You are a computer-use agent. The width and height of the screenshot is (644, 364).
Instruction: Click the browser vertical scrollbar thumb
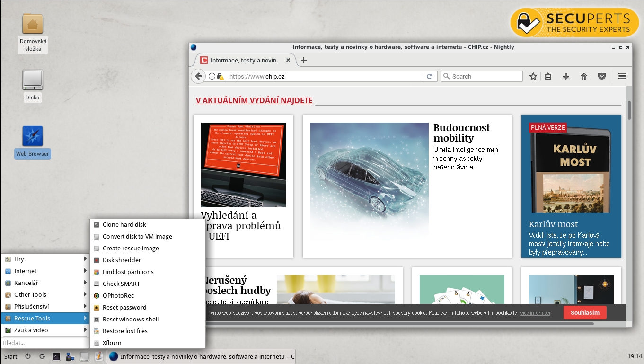(629, 110)
